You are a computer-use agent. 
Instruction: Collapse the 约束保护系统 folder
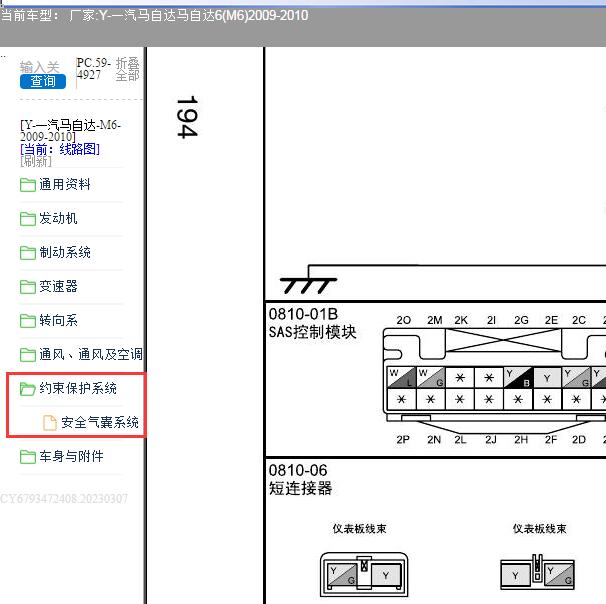pos(78,388)
